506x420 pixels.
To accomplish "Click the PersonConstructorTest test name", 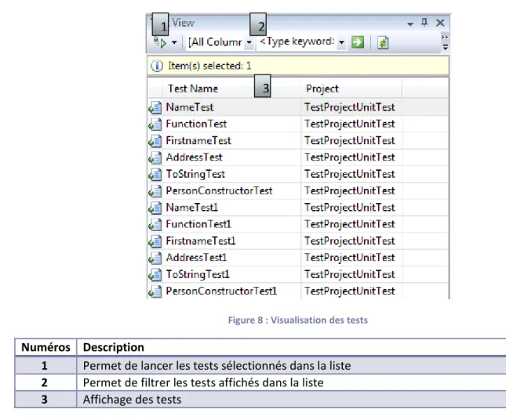I will coord(219,191).
